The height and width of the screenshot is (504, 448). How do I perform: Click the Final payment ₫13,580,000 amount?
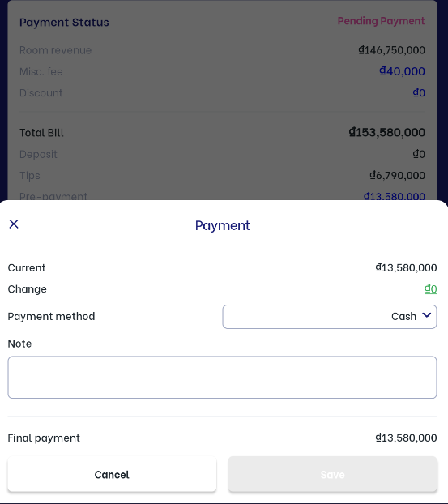coord(406,438)
